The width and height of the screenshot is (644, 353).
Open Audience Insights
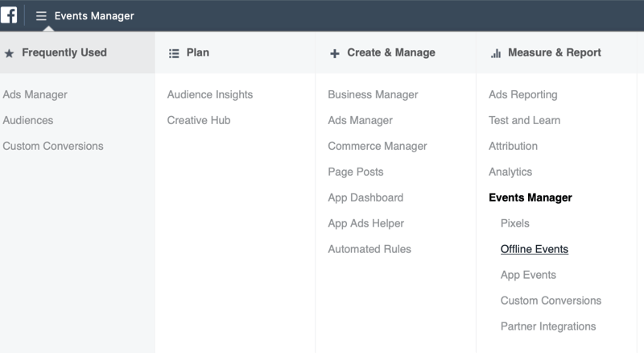click(x=209, y=94)
